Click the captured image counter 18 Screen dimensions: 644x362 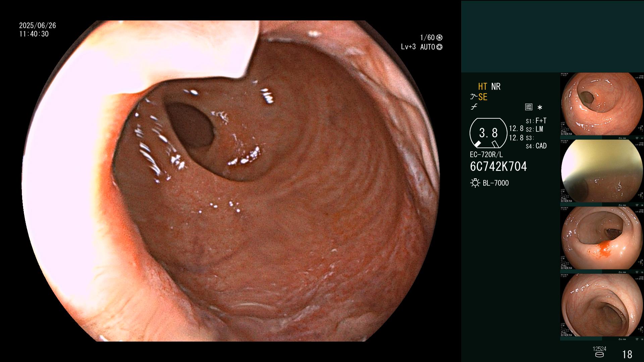click(x=627, y=354)
